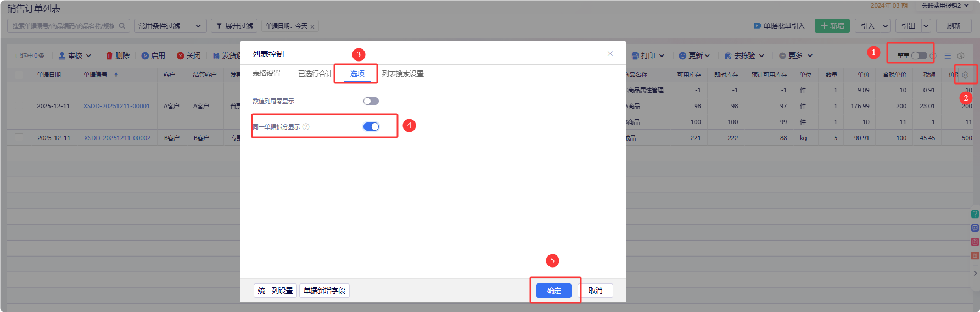This screenshot has width=980, height=312.
Task: Open order link XSDD-20251211-00002
Action: (117, 138)
